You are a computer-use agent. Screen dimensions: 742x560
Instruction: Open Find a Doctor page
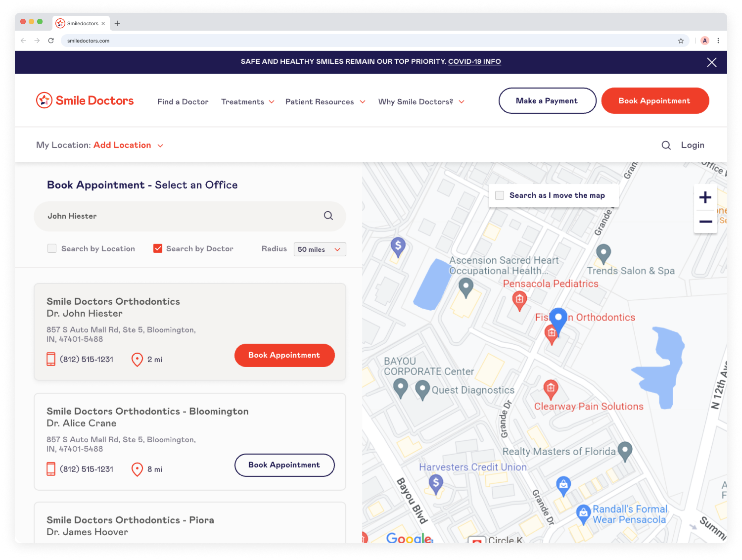[x=183, y=102]
